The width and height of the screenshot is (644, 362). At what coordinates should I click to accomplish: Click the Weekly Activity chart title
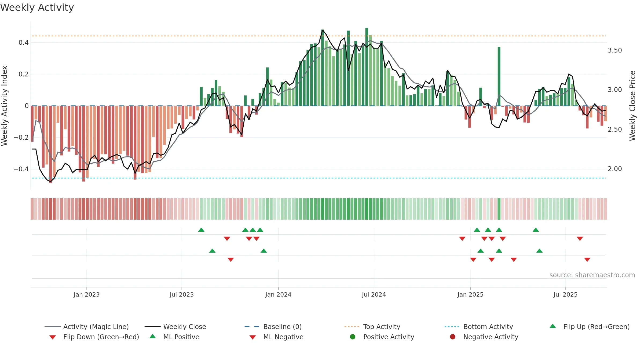click(x=37, y=8)
